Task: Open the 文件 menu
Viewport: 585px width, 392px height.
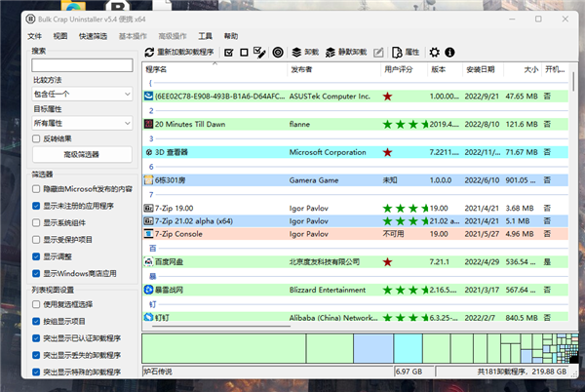Action: (34, 36)
